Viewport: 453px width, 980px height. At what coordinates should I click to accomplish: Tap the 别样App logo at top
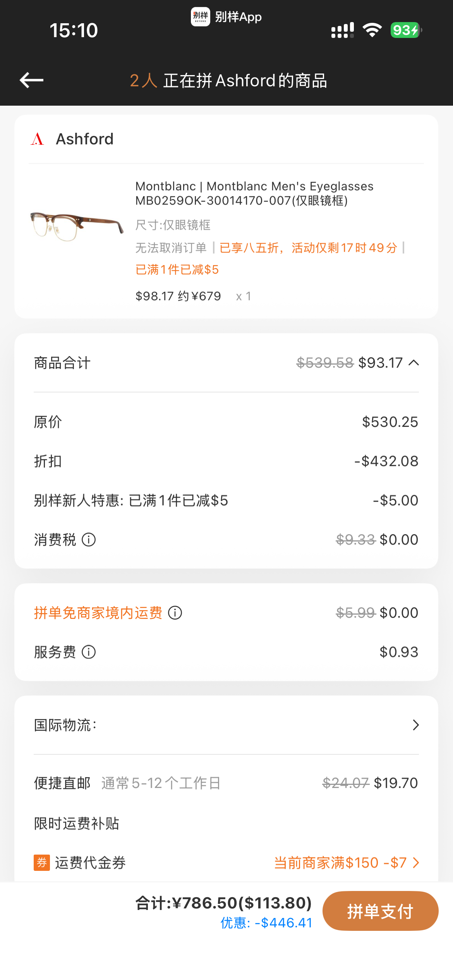[201, 17]
